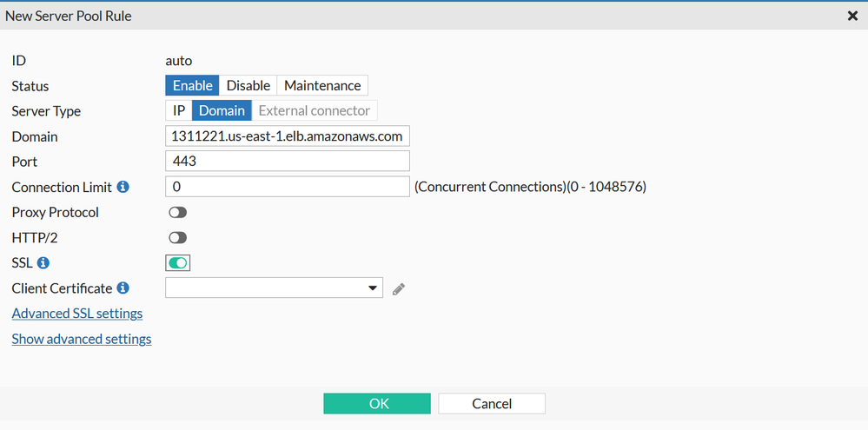Viewport: 868px width, 430px height.
Task: Click the SSL info icon
Action: click(x=43, y=262)
